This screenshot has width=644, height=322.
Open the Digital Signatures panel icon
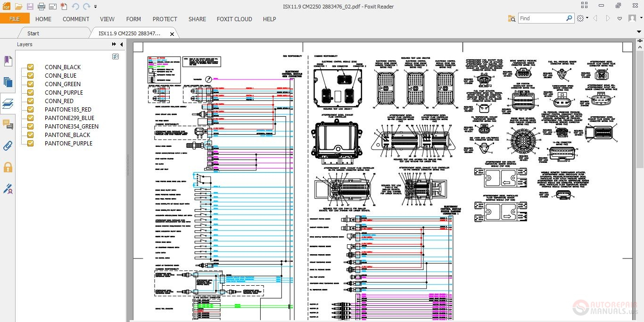[x=8, y=189]
